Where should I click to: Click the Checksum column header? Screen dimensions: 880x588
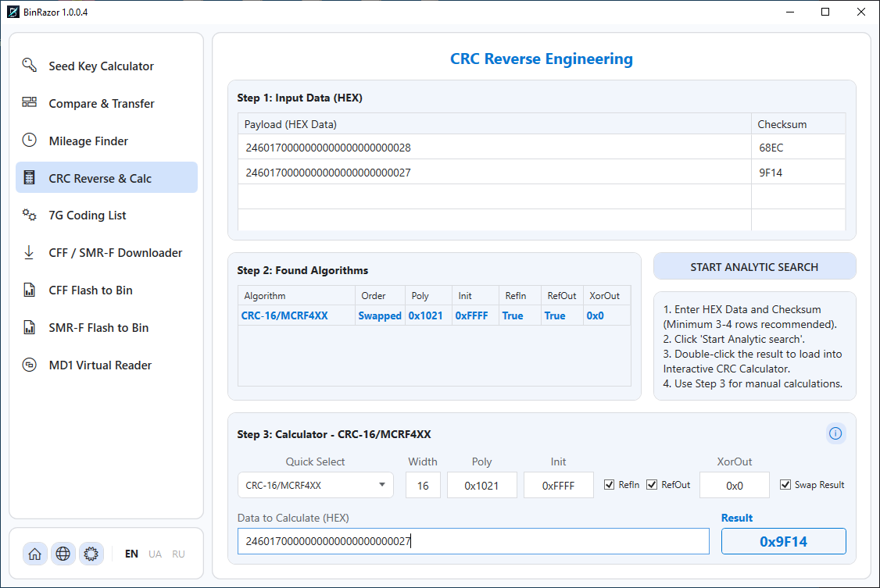click(798, 124)
